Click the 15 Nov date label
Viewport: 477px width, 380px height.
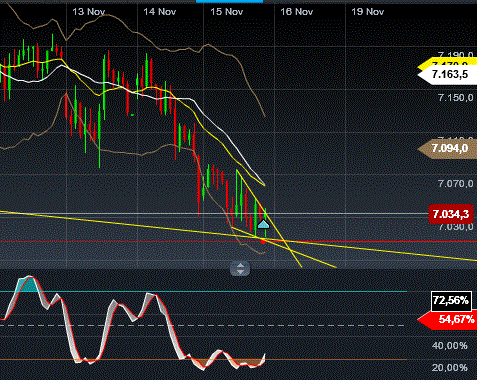pos(226,12)
